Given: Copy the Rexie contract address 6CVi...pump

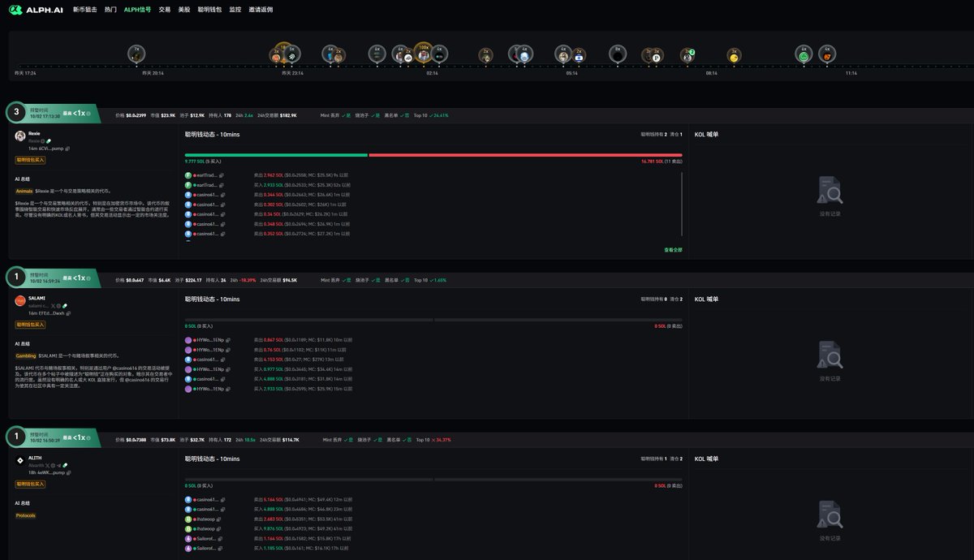Looking at the screenshot, I should [67, 149].
